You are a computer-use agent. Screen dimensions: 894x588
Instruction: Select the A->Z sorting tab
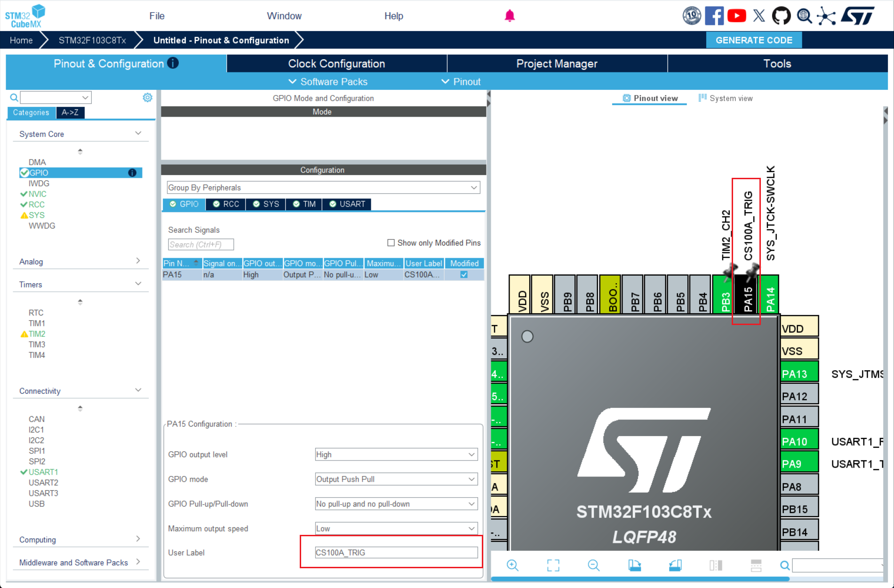tap(70, 112)
